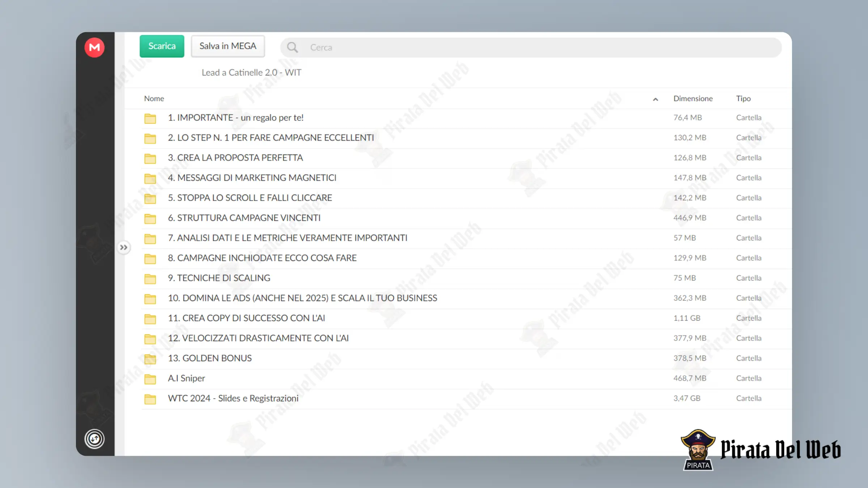Screen dimensions: 868x488
Task: Click the 1,11 GB size value
Action: (687, 318)
